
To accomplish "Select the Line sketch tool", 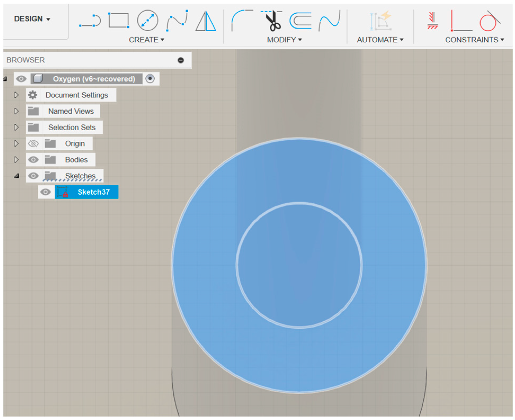I will [90, 21].
